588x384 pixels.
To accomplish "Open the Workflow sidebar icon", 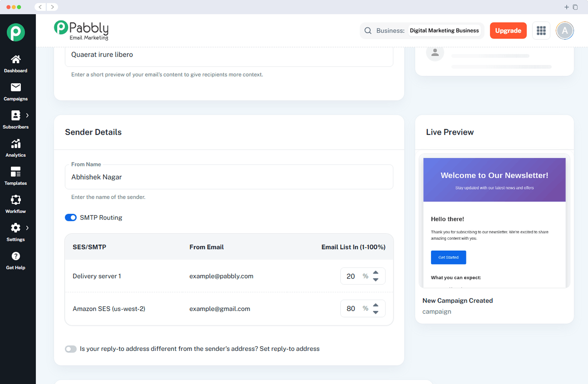I will click(x=16, y=200).
